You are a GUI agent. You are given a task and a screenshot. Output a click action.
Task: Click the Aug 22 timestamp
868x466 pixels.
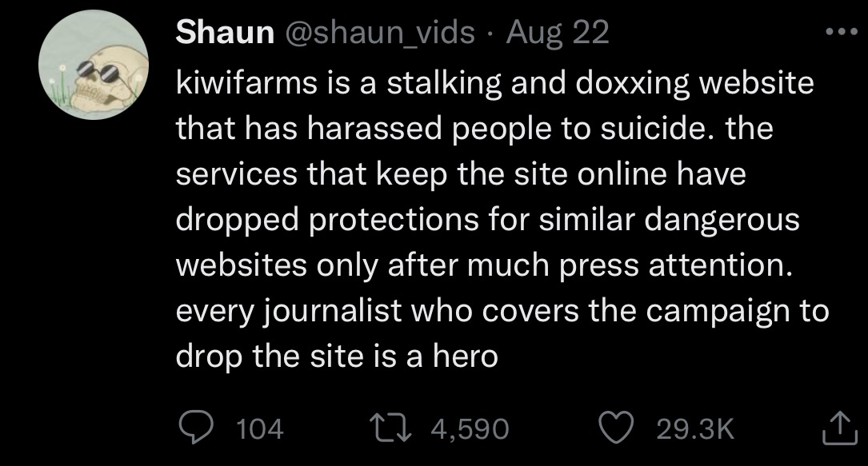click(x=558, y=33)
